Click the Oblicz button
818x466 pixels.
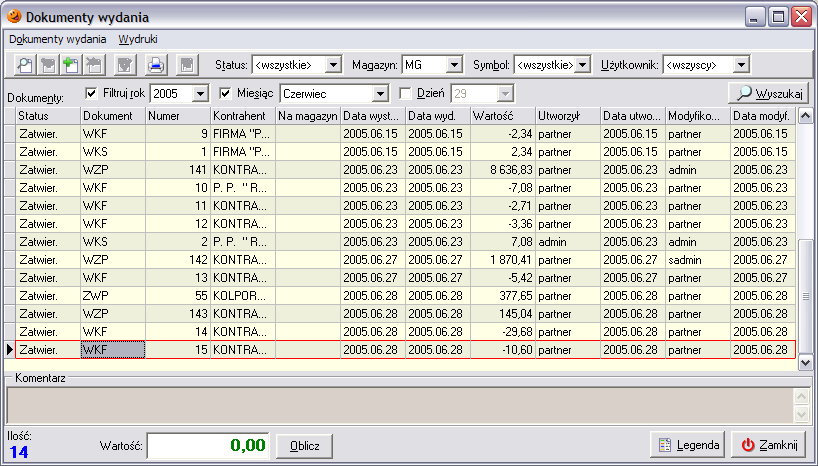(304, 446)
